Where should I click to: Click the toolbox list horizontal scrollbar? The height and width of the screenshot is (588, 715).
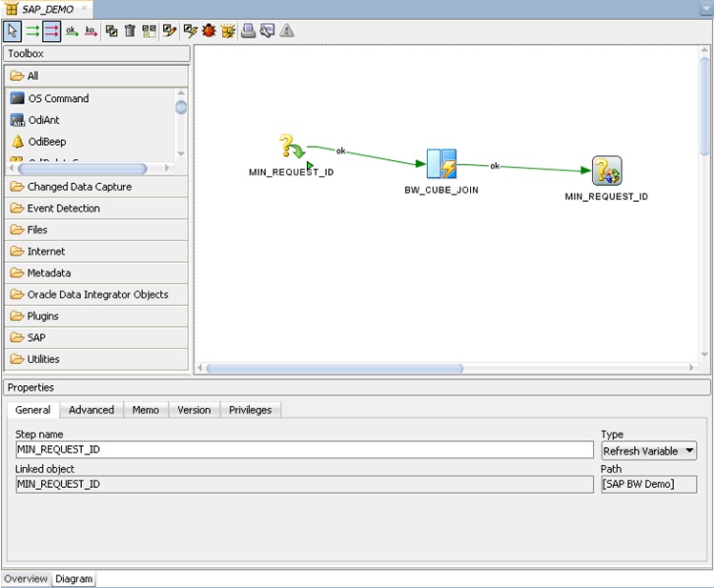(82, 169)
